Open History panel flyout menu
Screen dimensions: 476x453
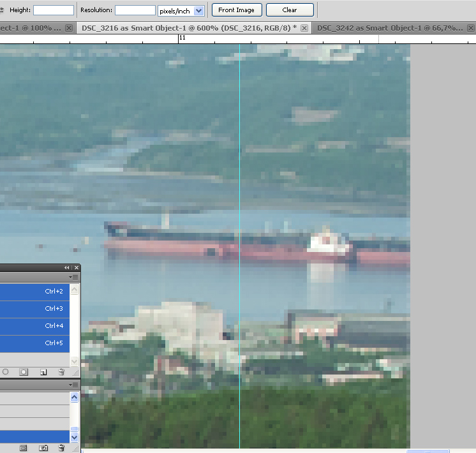click(74, 385)
